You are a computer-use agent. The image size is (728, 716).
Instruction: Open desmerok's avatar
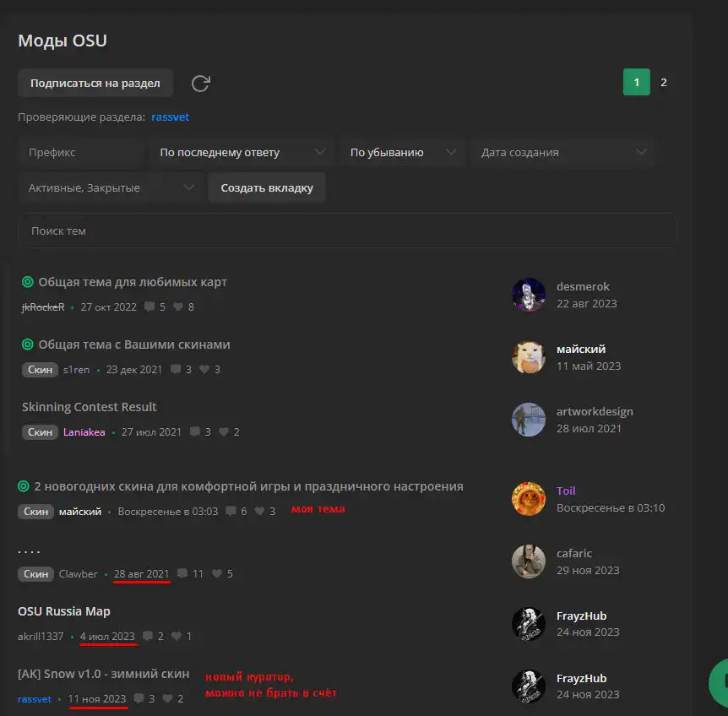point(529,295)
